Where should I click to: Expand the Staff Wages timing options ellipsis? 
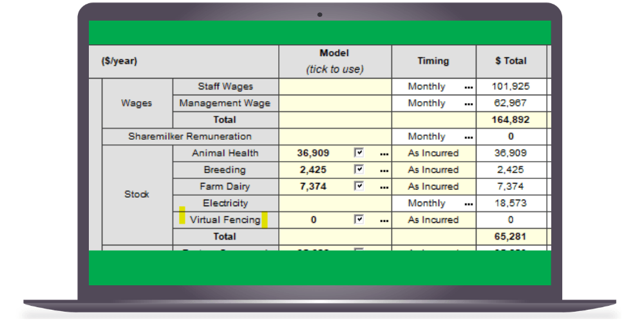click(x=468, y=87)
